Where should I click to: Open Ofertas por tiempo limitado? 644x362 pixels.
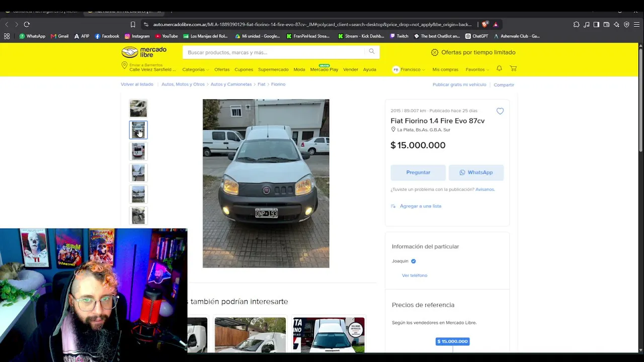[x=473, y=52]
